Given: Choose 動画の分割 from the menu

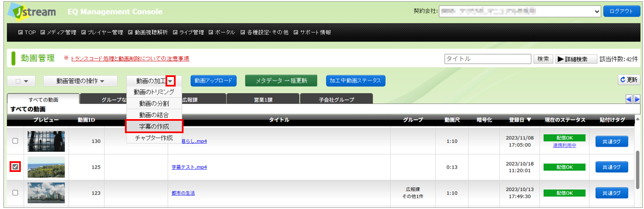Looking at the screenshot, I should click(x=154, y=103).
